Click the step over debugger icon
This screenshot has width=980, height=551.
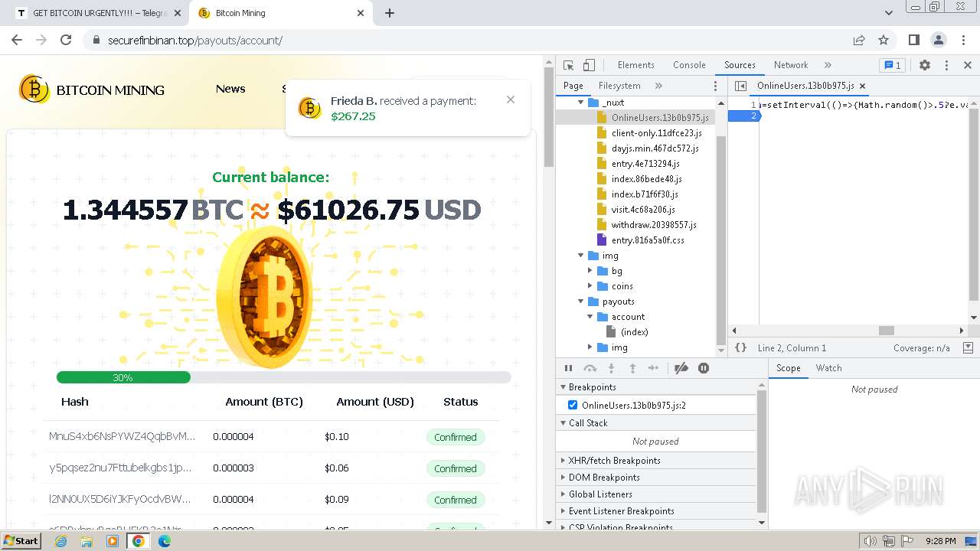(590, 368)
